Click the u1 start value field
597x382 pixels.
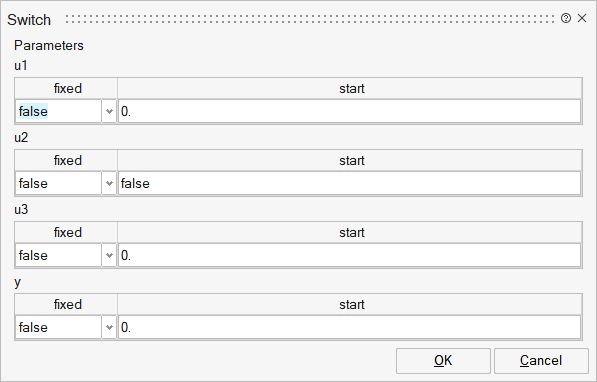[x=350, y=111]
